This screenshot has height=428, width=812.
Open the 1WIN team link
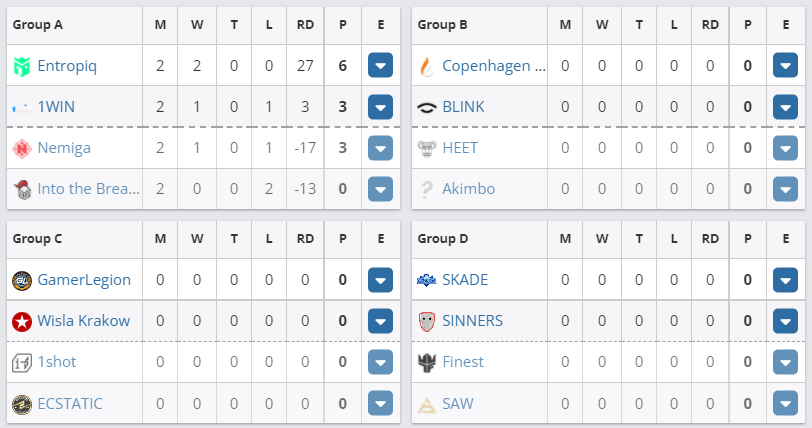56,107
